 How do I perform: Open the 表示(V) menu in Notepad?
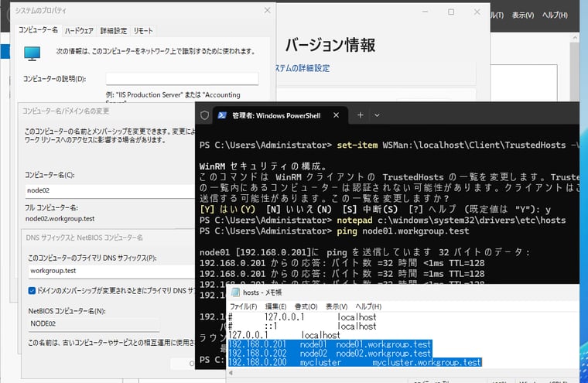pos(337,306)
